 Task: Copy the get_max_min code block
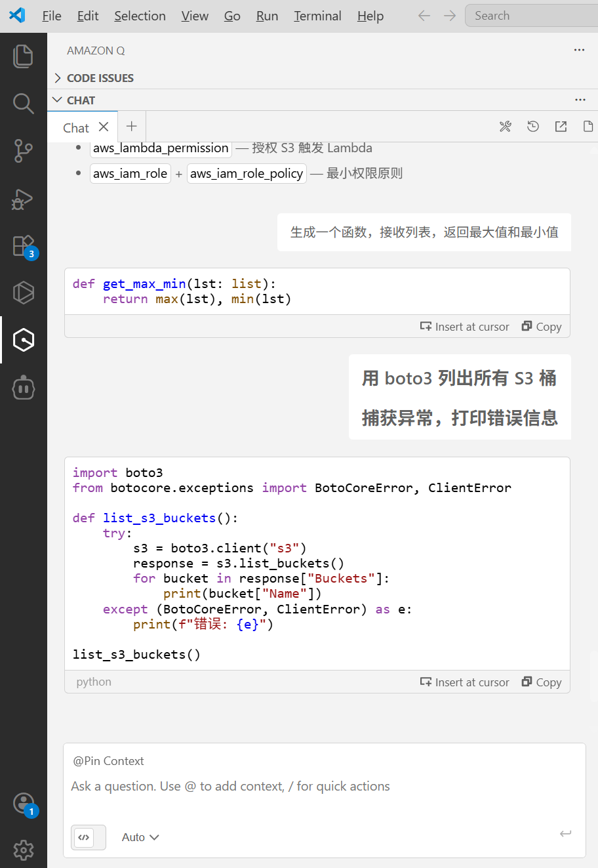(542, 327)
